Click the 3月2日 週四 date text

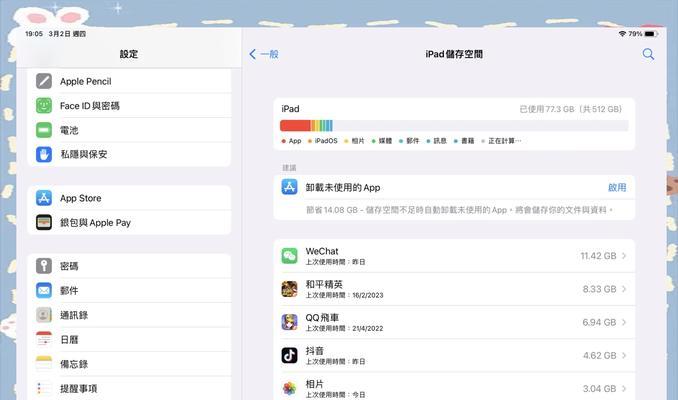(x=67, y=34)
